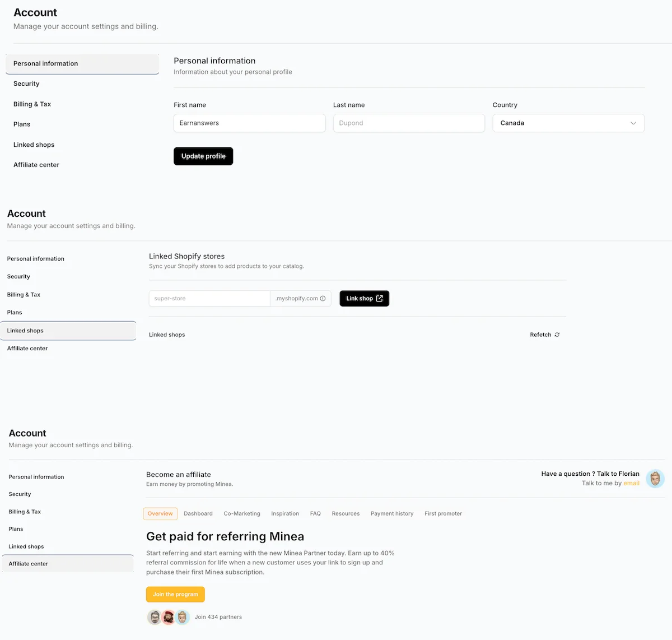
Task: Click the Last name input field
Action: tap(409, 123)
